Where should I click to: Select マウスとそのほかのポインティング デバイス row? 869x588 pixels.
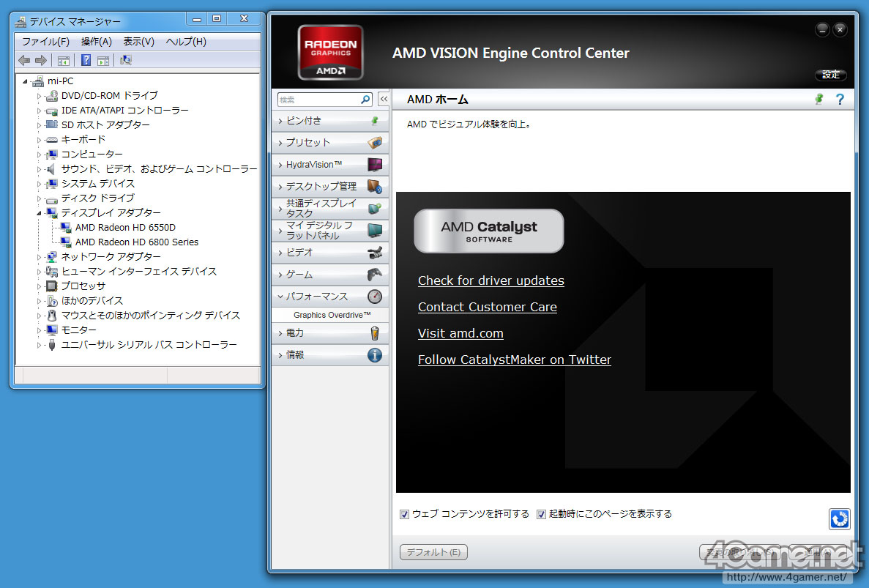tap(150, 316)
